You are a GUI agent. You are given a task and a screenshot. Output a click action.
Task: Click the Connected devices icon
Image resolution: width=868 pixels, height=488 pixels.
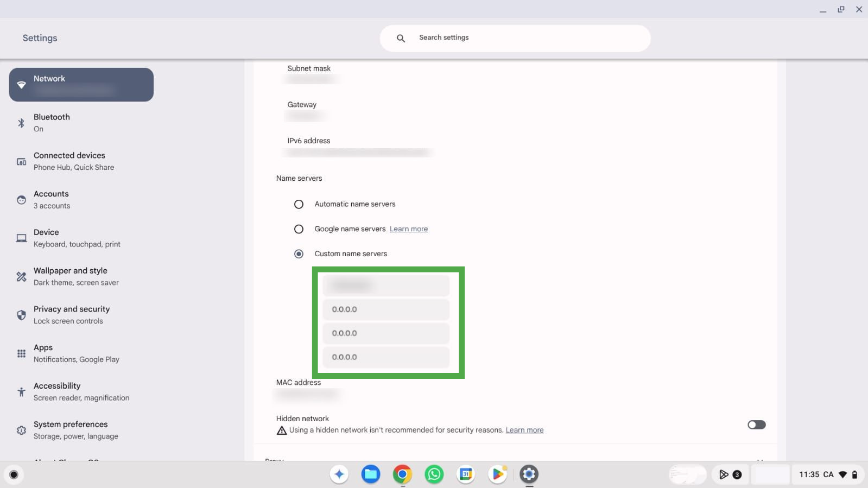(x=21, y=162)
